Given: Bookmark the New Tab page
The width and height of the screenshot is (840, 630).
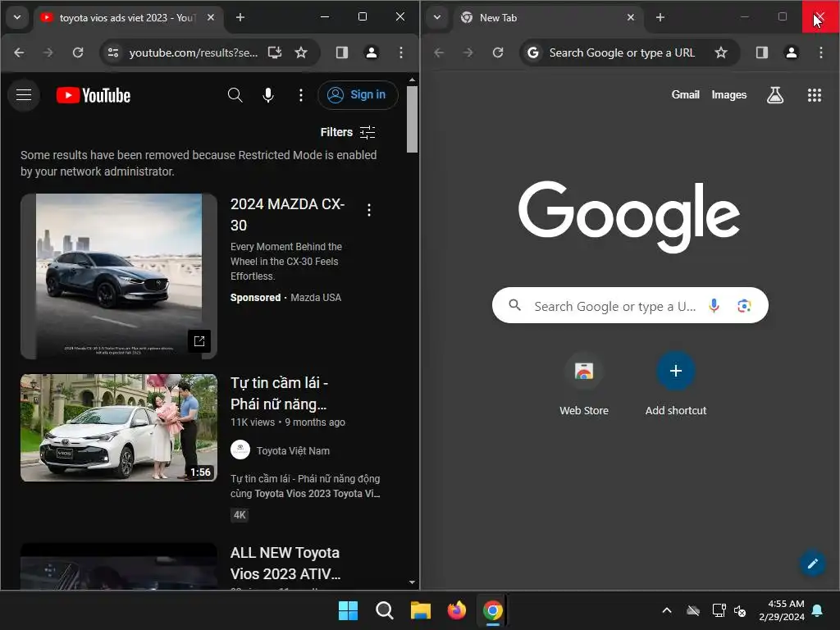Looking at the screenshot, I should (721, 52).
